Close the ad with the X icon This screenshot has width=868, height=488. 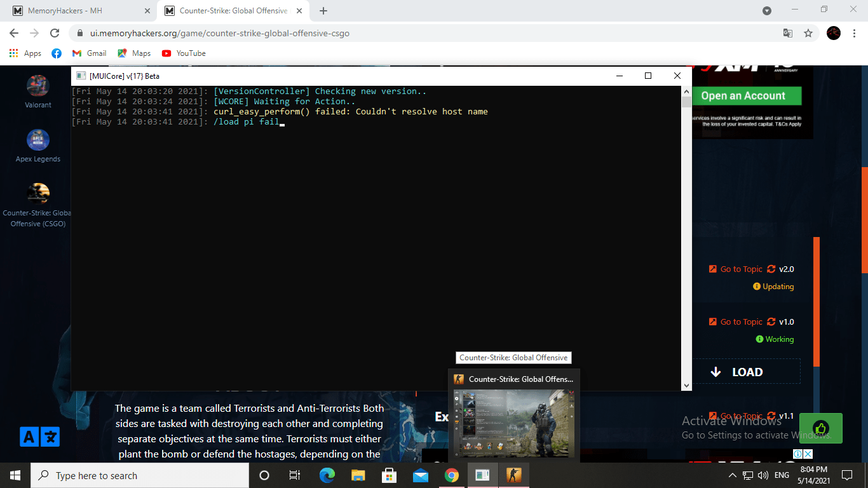(808, 454)
